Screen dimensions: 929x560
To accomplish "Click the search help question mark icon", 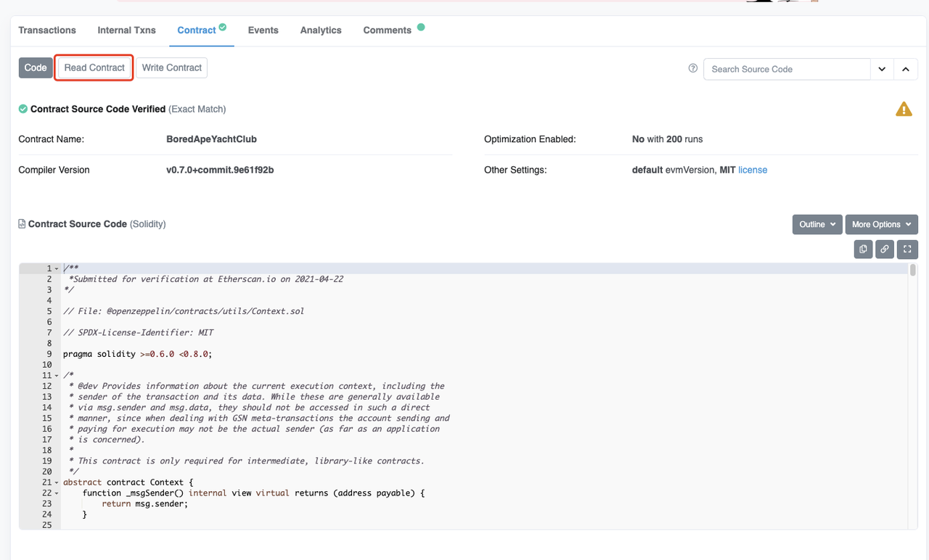I will click(x=692, y=68).
